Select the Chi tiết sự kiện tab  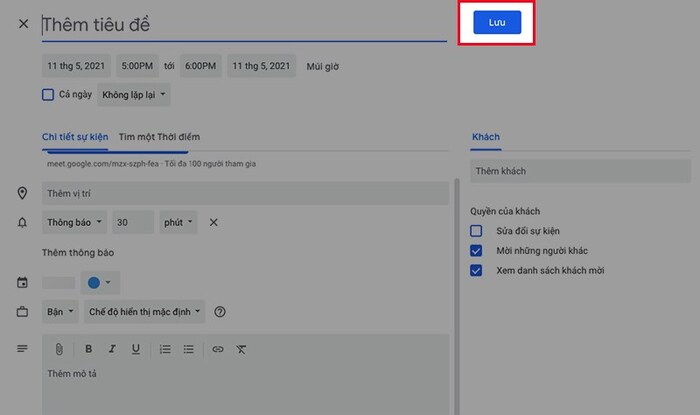coord(75,137)
